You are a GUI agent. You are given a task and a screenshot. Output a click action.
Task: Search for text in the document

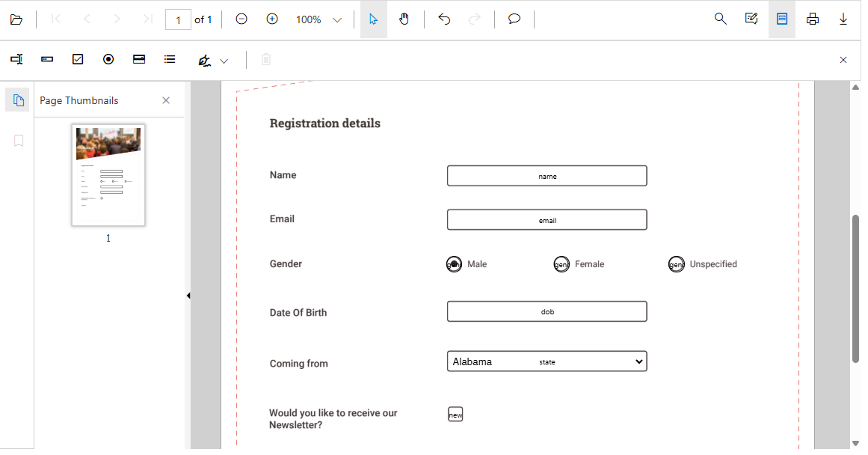point(719,19)
